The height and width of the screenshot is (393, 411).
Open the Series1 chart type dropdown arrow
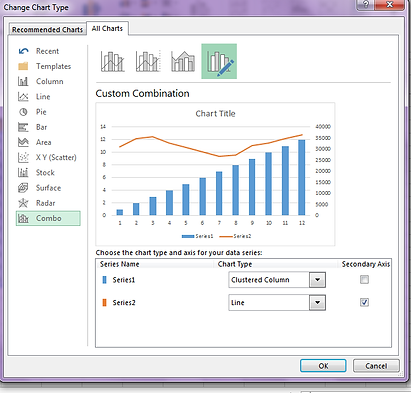[x=317, y=280]
